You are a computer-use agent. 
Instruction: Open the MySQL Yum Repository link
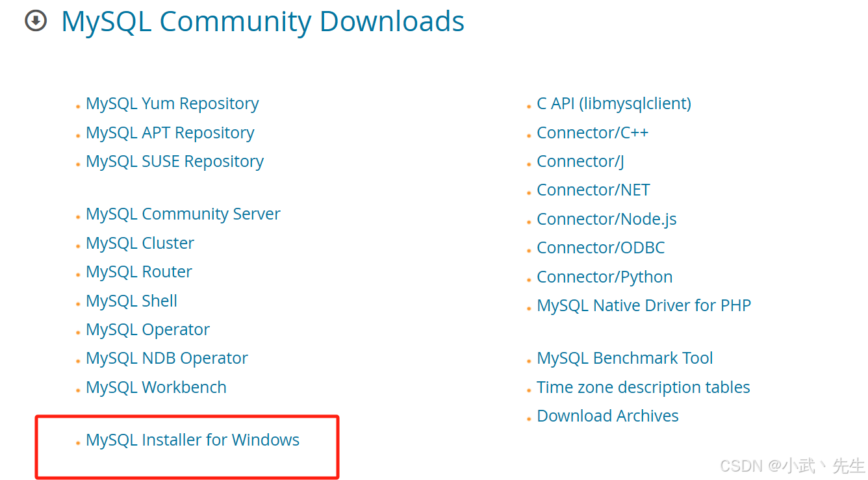click(172, 103)
